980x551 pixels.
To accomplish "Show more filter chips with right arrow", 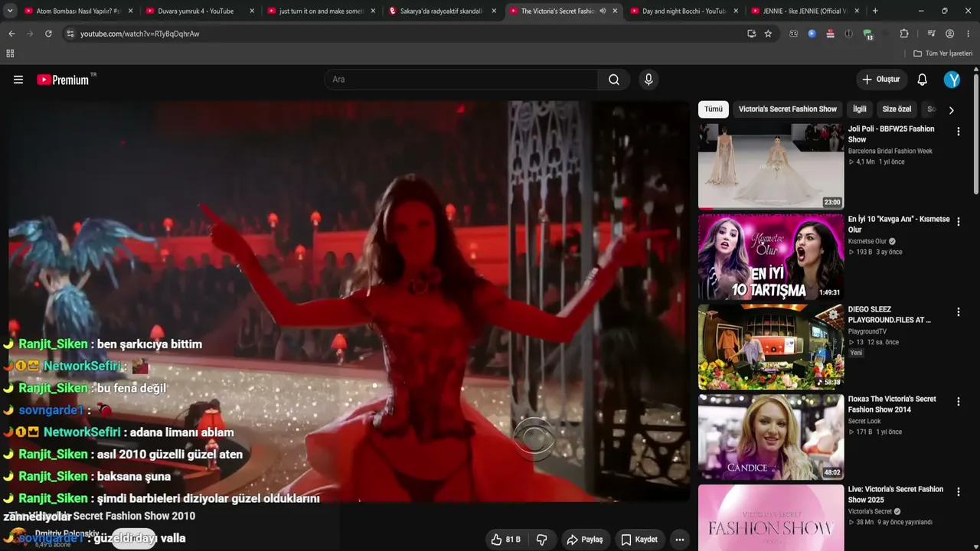I will click(951, 110).
